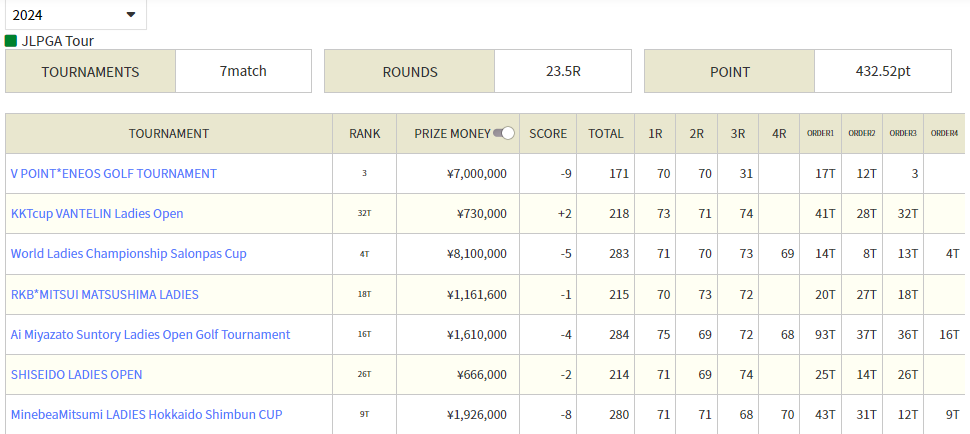
Task: Click the ORDER4 column header
Action: [944, 134]
